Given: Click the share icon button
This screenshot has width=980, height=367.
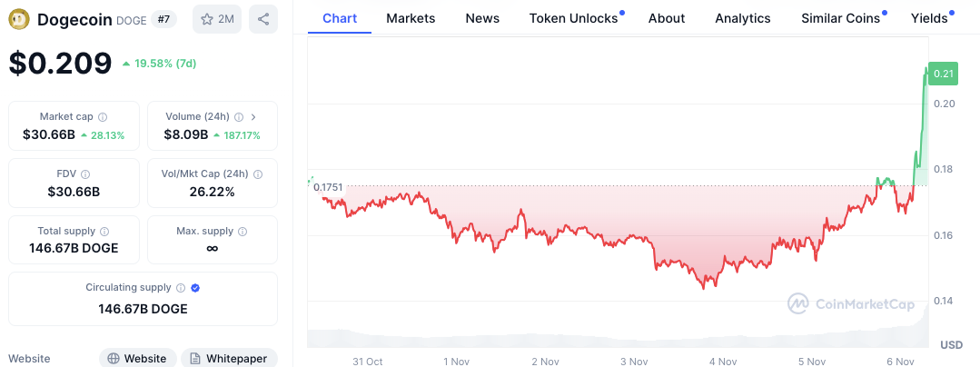Looking at the screenshot, I should point(262,19).
